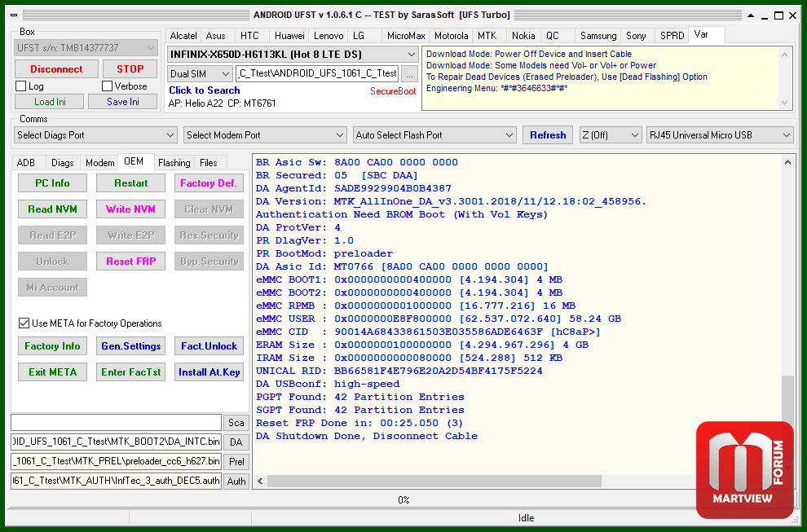Open the ADB tab
Screen dimensions: 807x532
(26, 163)
